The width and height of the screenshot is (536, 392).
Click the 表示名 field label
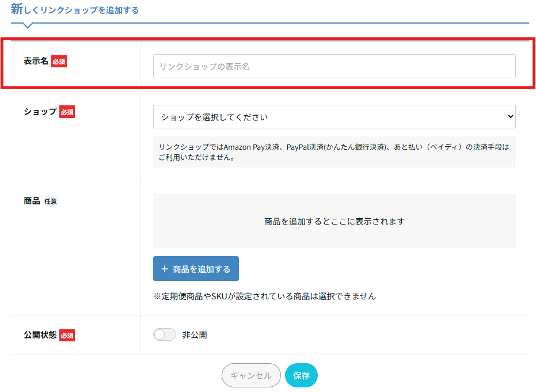tap(36, 61)
